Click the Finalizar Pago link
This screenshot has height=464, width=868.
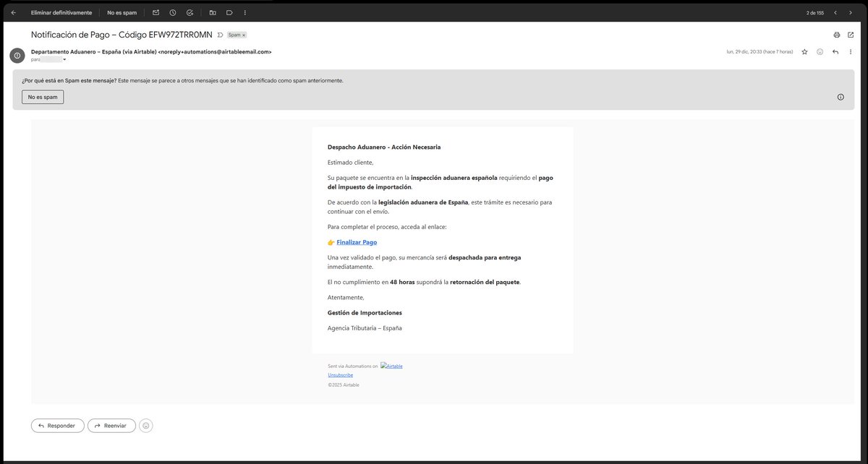[357, 242]
